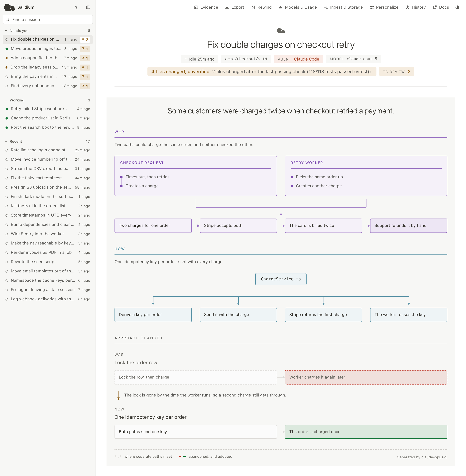The width and height of the screenshot is (466, 476).
Task: Collapse the sidebar panel icon
Action: coord(88,7)
